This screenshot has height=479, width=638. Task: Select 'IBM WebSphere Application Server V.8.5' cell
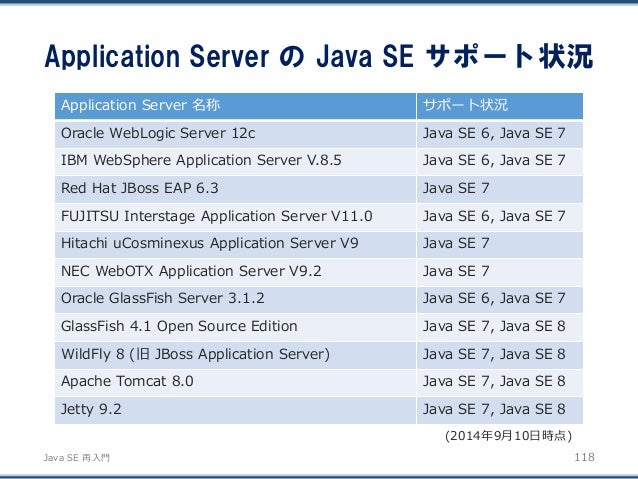(x=236, y=161)
